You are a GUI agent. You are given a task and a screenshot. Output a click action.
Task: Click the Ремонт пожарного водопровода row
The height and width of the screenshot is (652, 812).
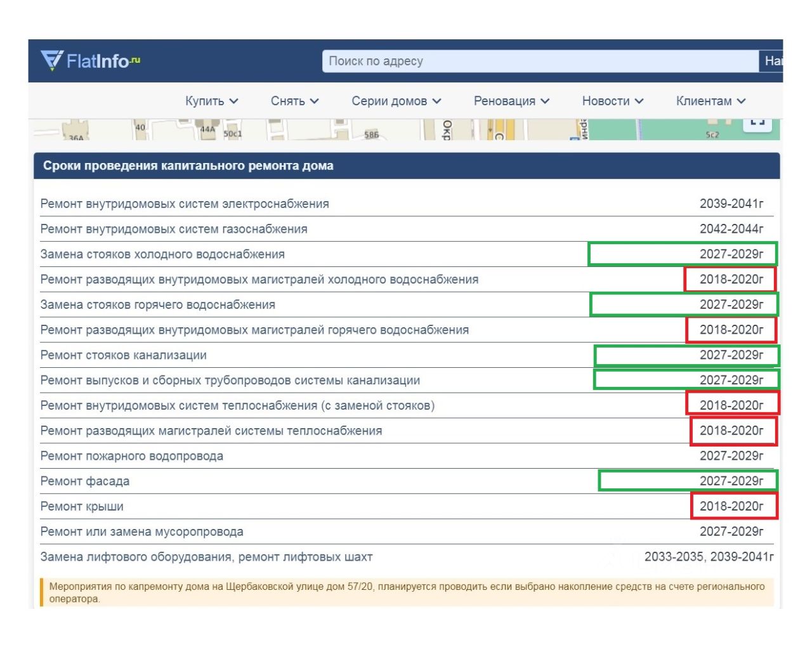pyautogui.click(x=407, y=456)
